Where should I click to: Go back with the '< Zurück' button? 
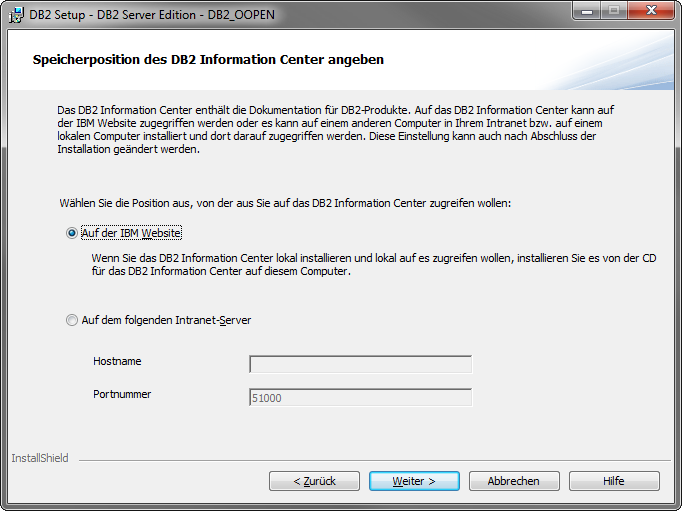point(314,481)
